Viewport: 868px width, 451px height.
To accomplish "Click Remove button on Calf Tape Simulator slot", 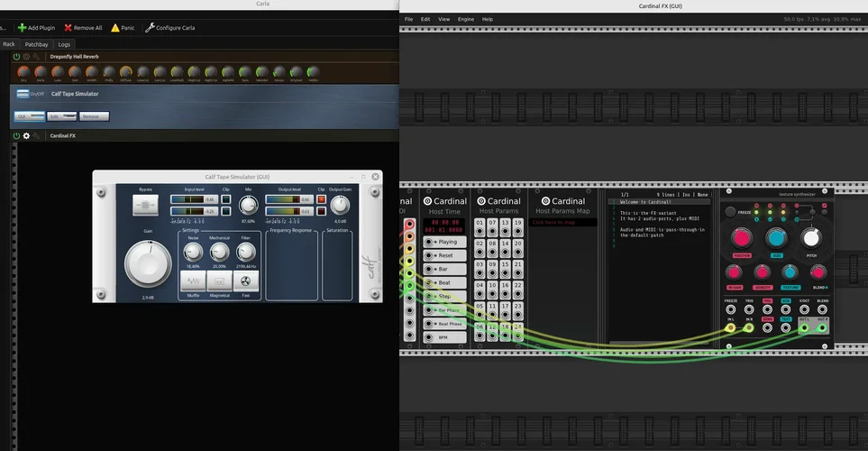I will [94, 116].
